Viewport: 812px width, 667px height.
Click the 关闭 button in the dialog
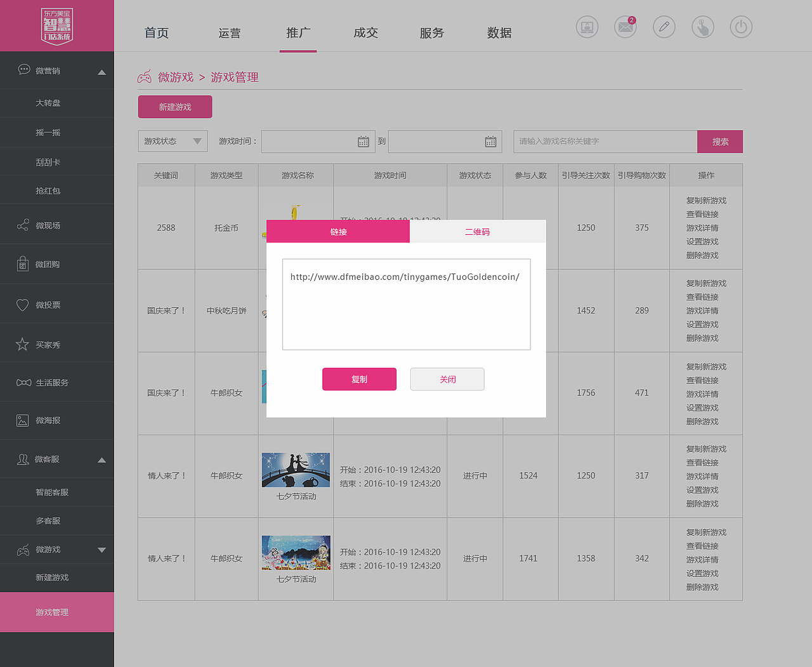pos(447,379)
